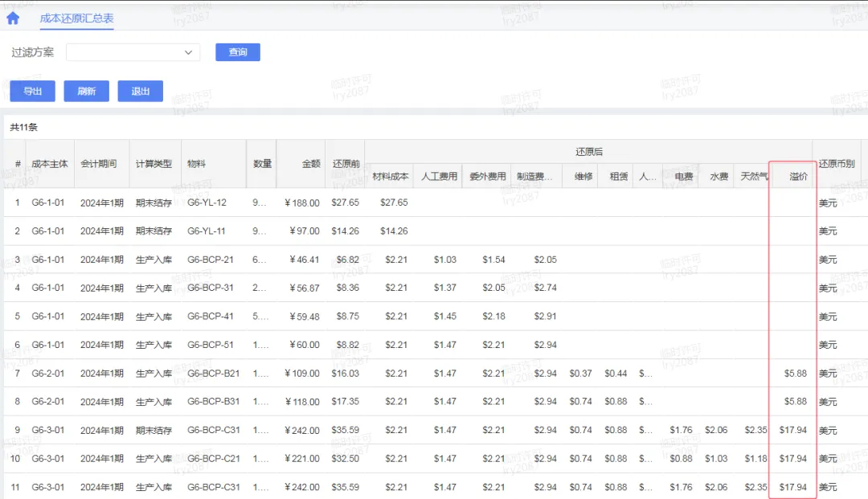Click the $0.44 租赁 cell

coord(616,374)
